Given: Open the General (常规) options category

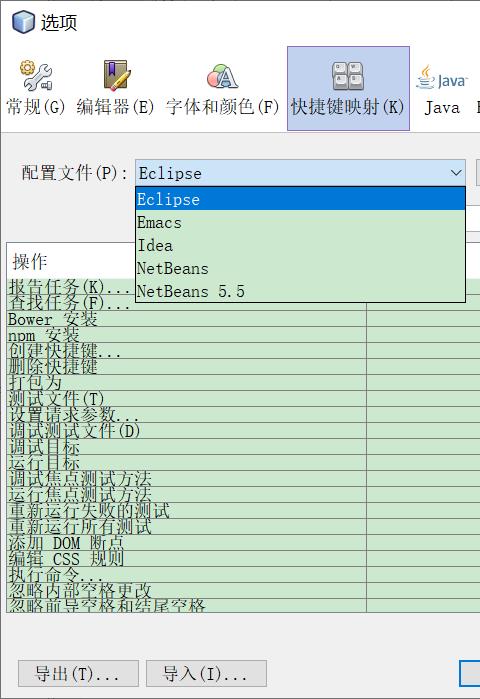Looking at the screenshot, I should coord(36,89).
